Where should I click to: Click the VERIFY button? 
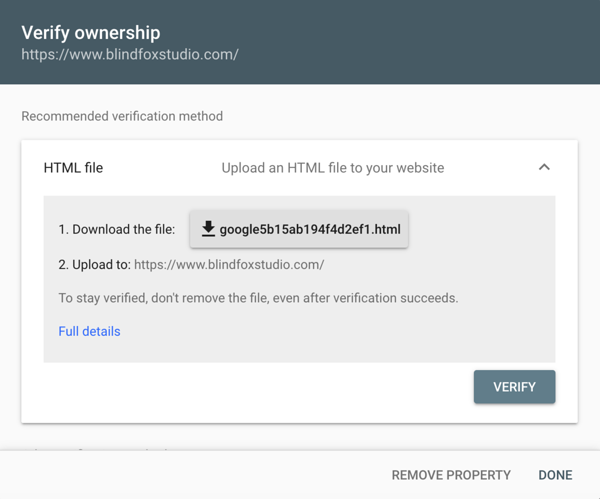[514, 386]
